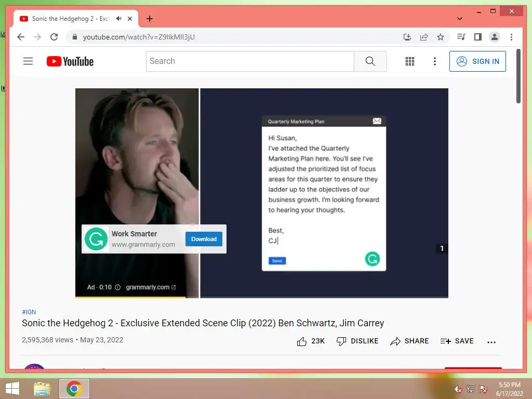Image resolution: width=532 pixels, height=399 pixels.
Task: Click the search magnifier button
Action: tap(370, 61)
